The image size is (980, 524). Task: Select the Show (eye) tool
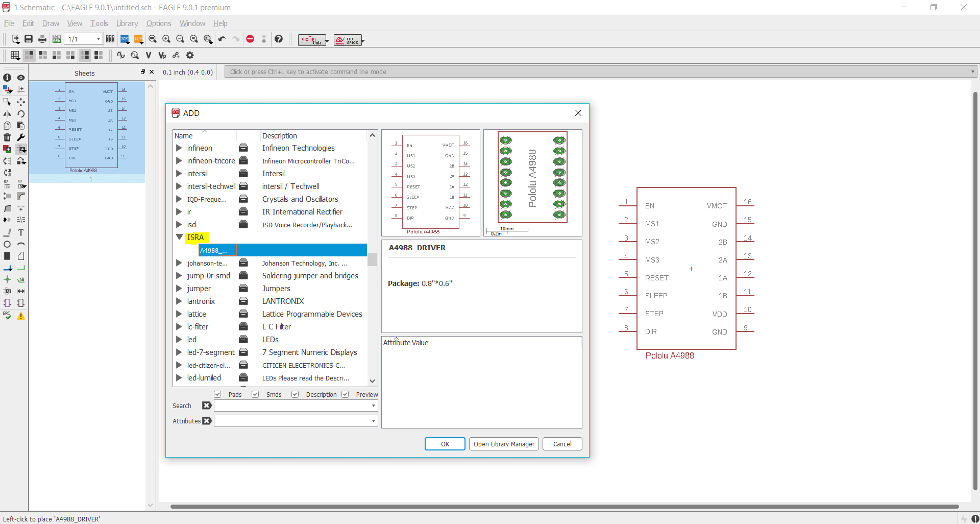click(x=21, y=78)
